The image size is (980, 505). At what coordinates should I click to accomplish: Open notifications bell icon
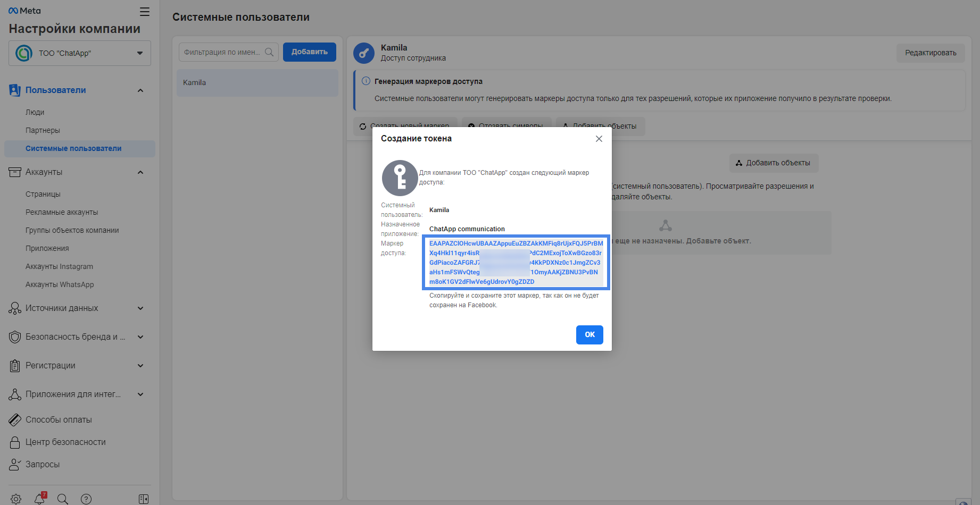click(x=39, y=499)
